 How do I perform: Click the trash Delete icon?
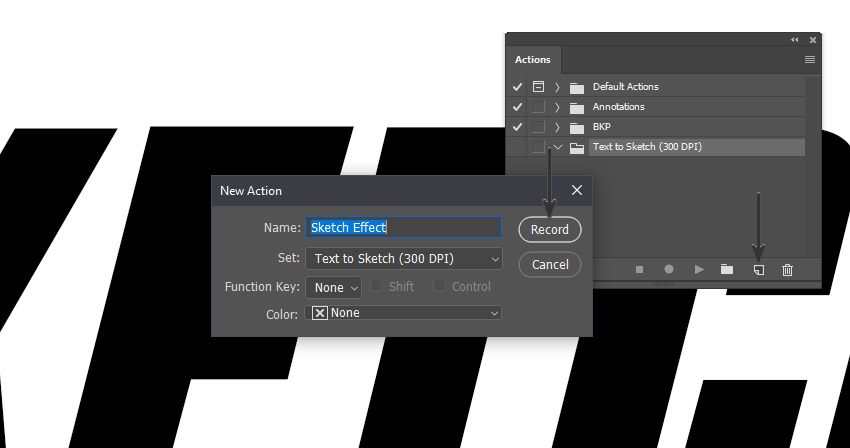click(x=788, y=270)
